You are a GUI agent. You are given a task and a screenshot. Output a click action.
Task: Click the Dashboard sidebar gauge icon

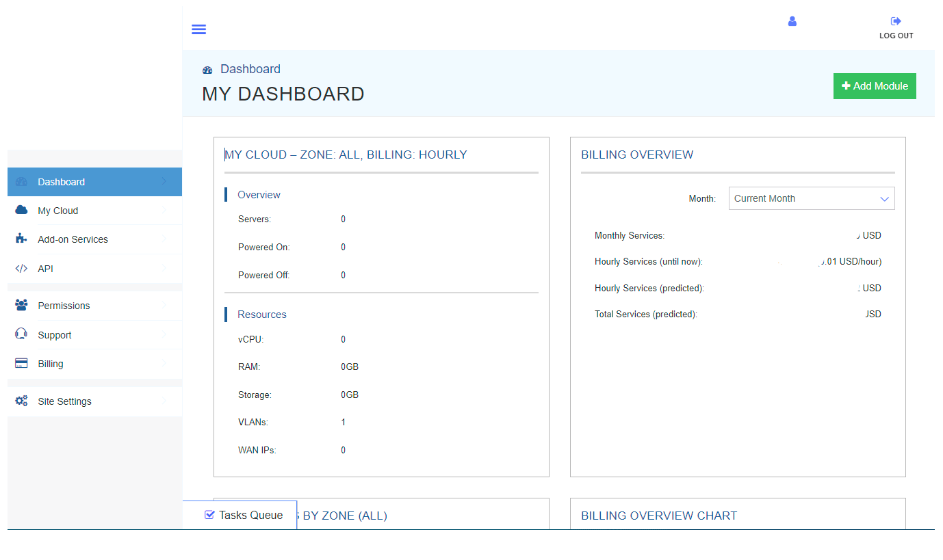coord(21,182)
